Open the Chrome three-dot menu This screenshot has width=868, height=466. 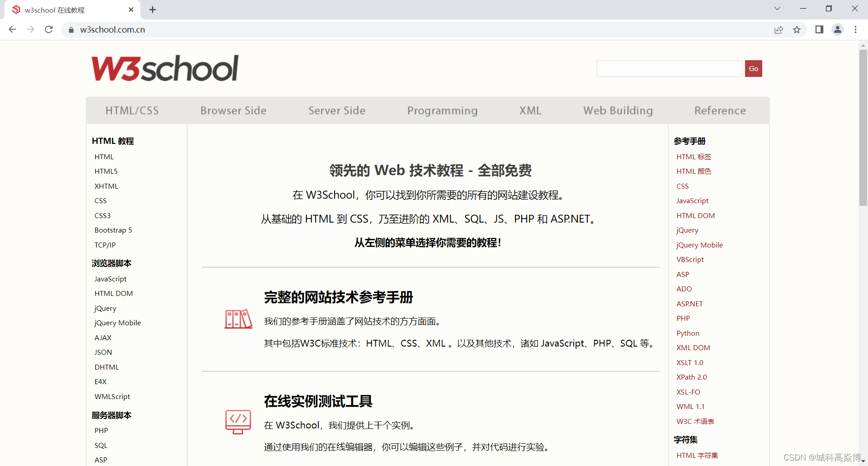tap(855, 29)
